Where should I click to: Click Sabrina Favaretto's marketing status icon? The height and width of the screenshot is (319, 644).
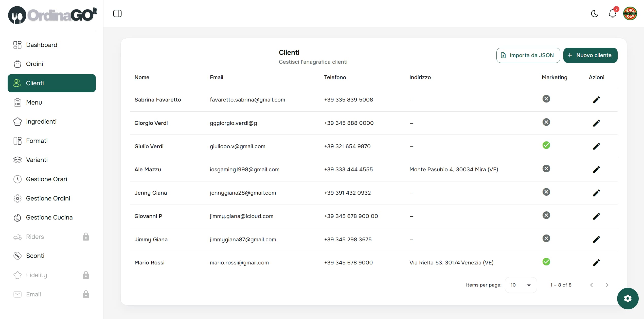point(546,99)
